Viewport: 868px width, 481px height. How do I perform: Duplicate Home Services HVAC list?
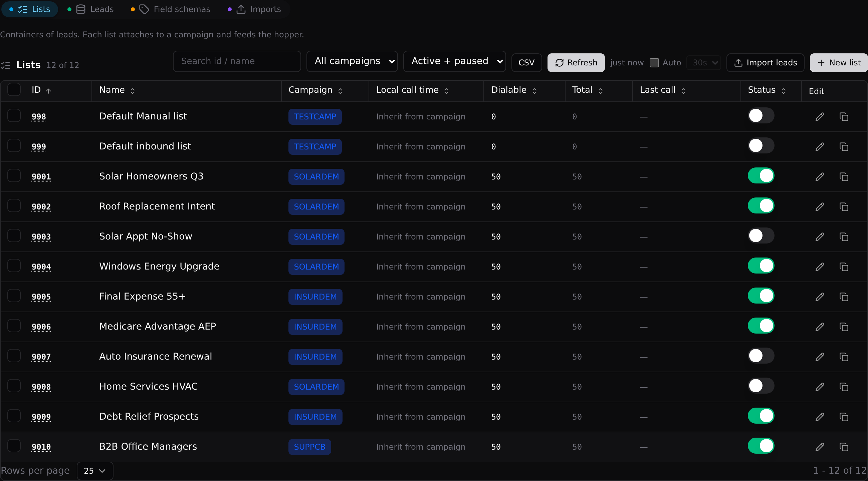[844, 387]
